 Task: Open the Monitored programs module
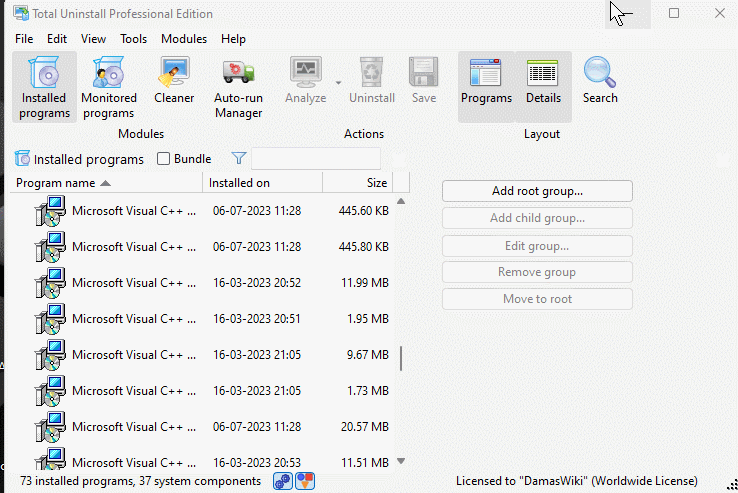[109, 88]
